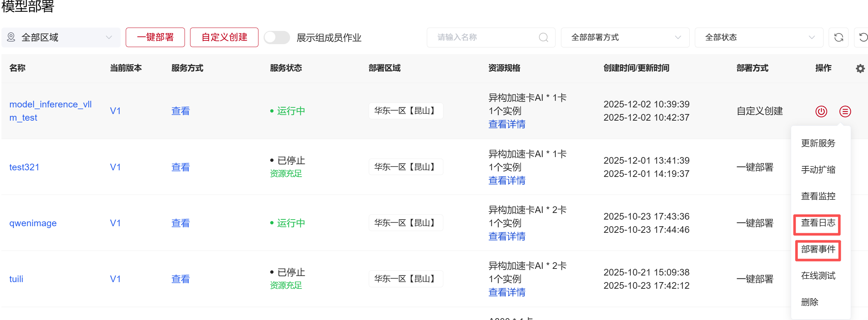Select 部署事件 from the actions menu
The width and height of the screenshot is (868, 320).
[x=818, y=250]
